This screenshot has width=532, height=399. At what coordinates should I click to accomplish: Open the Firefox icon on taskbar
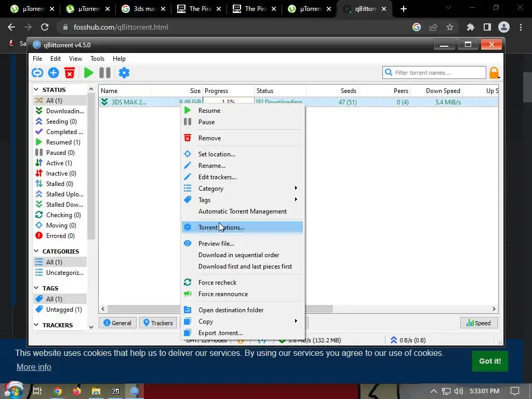(77, 391)
